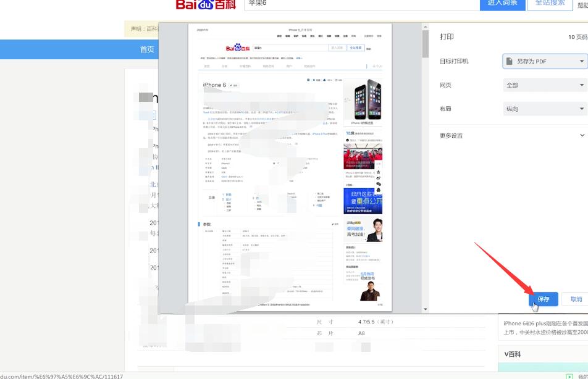Screen dimensions: 588x379
Task: Click the V百科 heading on the page
Action: [x=512, y=354]
